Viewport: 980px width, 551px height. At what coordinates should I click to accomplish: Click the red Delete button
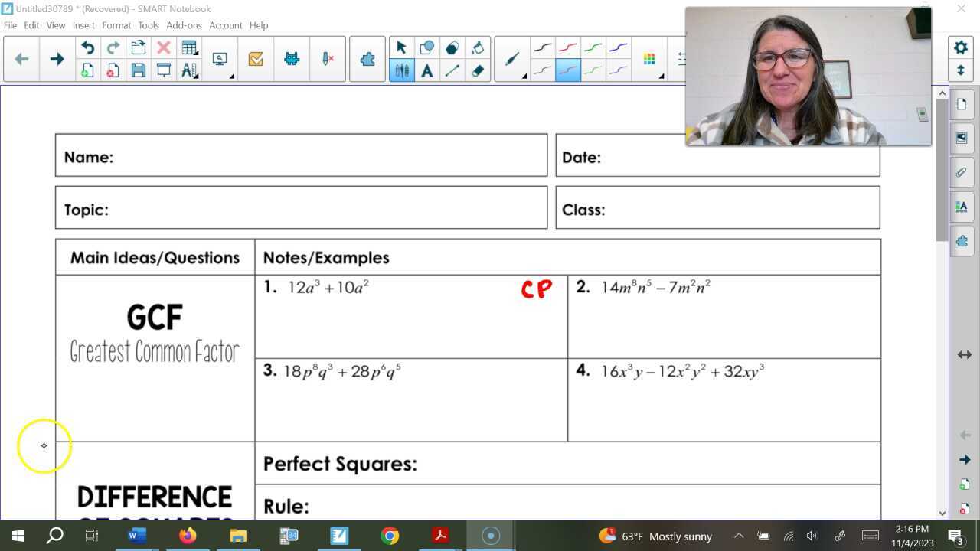pos(164,47)
